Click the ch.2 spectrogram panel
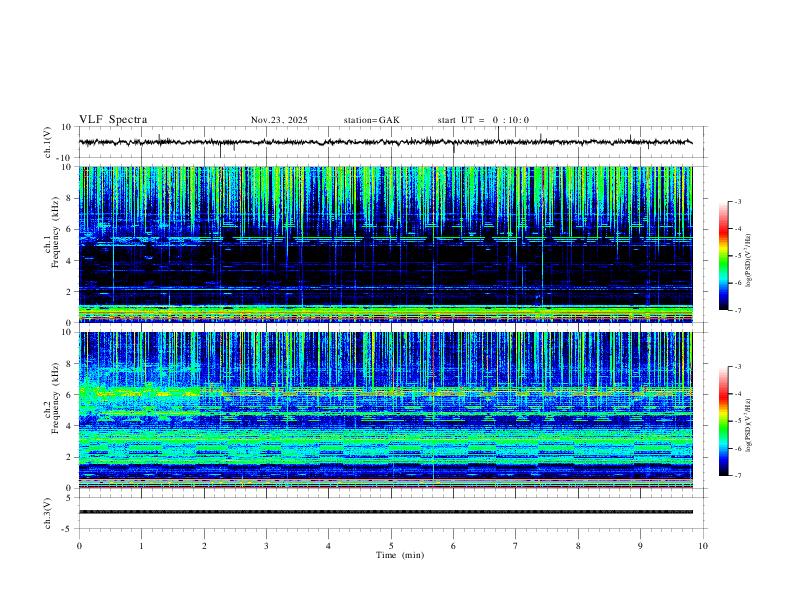The height and width of the screenshot is (612, 792). click(386, 410)
